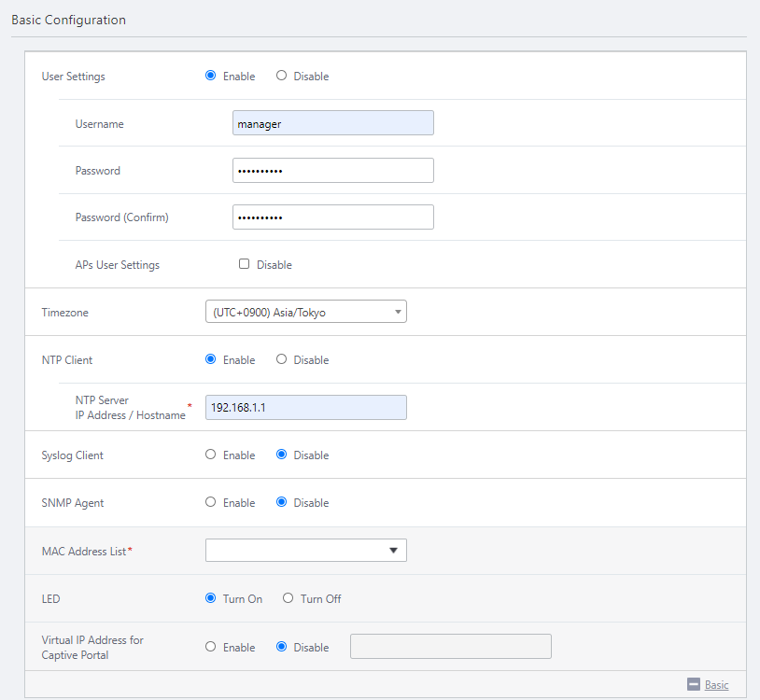Viewport: 760px width, 700px height.
Task: Open the Timezone dropdown
Action: (x=305, y=312)
